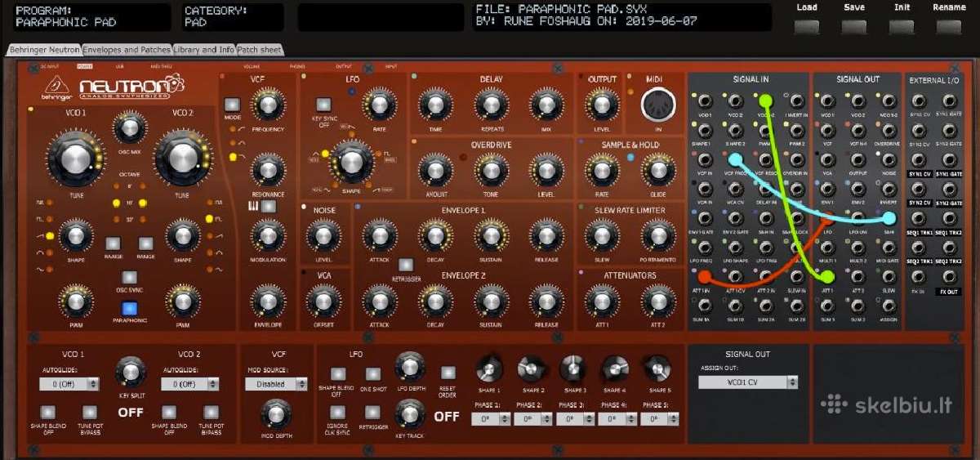Screen dimensions: 980x460
Task: Click the MIDI GATE output jack
Action: 889,247
